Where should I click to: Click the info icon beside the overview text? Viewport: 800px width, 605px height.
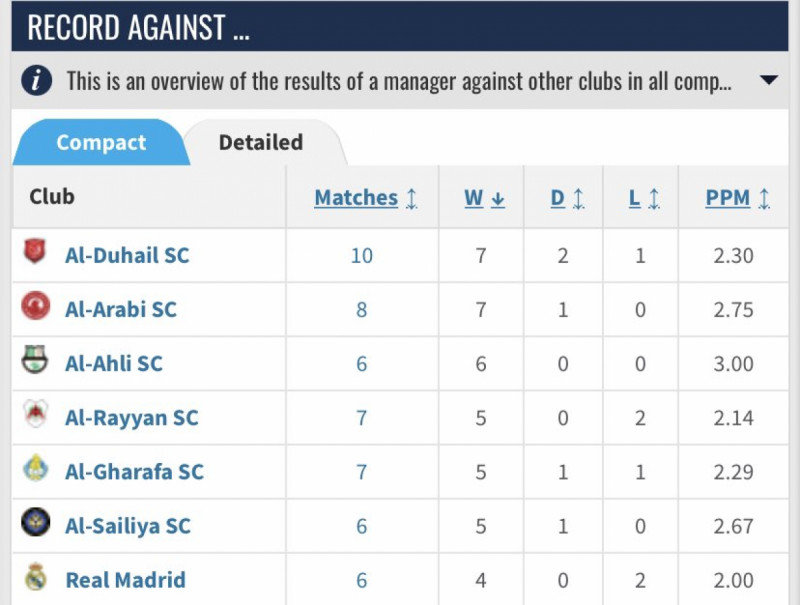tap(37, 81)
